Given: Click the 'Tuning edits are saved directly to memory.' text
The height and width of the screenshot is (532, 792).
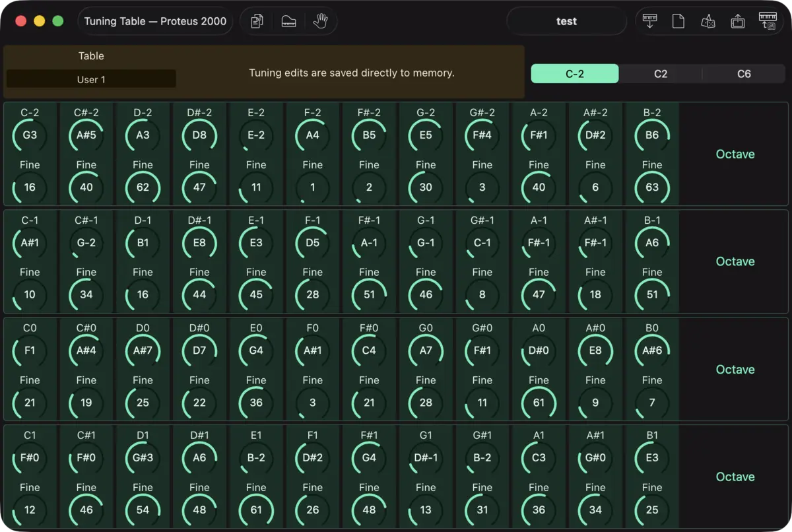Looking at the screenshot, I should (352, 73).
